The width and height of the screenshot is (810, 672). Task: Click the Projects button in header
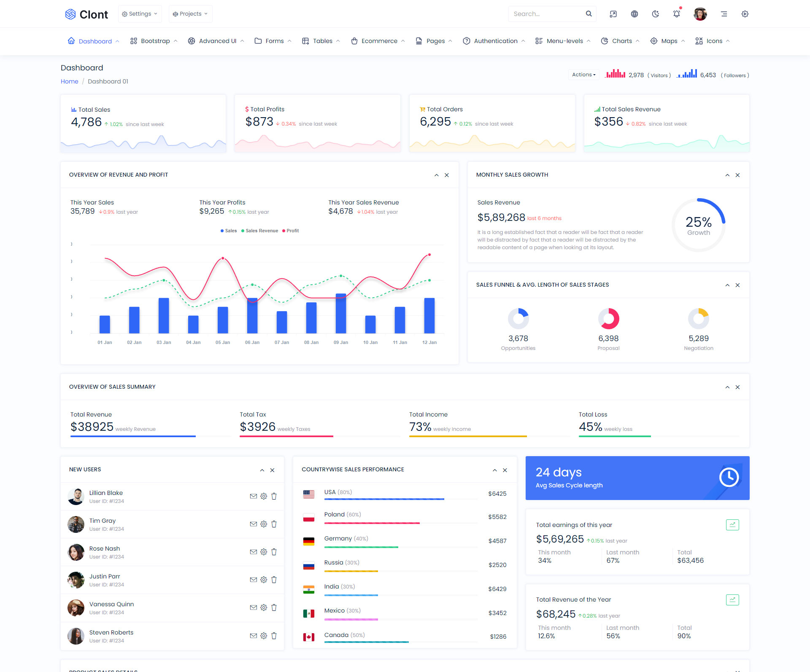pos(190,14)
